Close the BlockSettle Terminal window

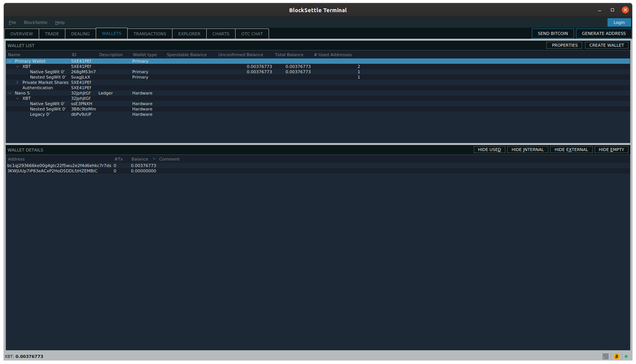tap(625, 10)
